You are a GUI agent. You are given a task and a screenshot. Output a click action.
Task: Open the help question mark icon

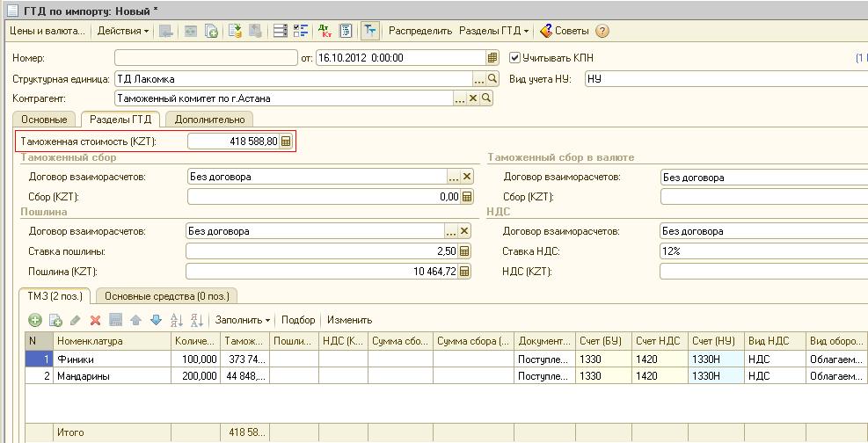602,31
